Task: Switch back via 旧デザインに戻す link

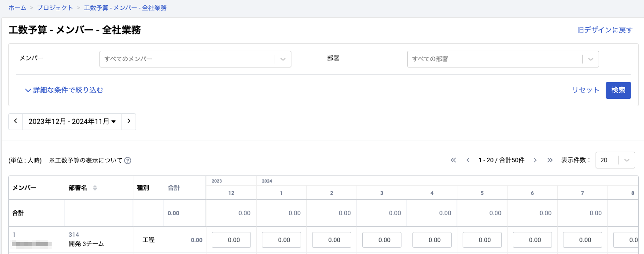Action: (605, 30)
